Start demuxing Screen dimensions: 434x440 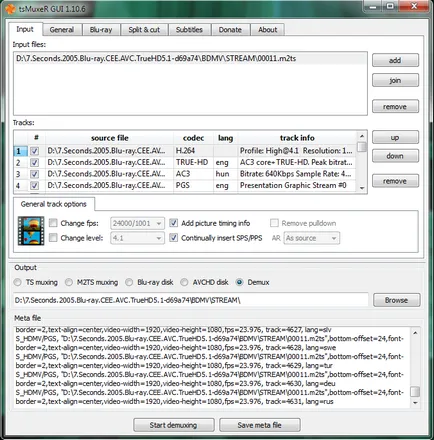pyautogui.click(x=174, y=425)
